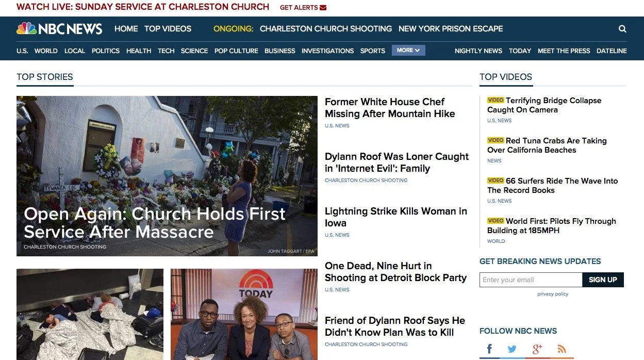644x360 pixels.
Task: Click the email address input field
Action: tap(531, 280)
